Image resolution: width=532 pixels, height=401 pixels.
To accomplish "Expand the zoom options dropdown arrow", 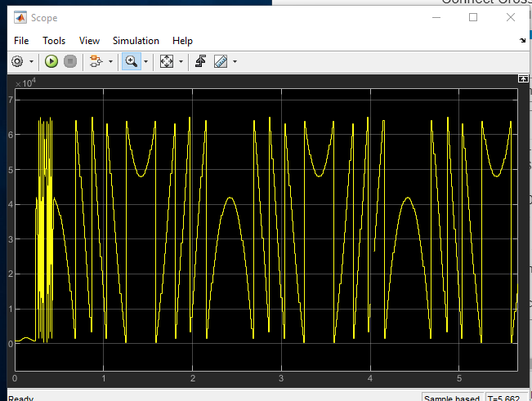I will coord(146,62).
